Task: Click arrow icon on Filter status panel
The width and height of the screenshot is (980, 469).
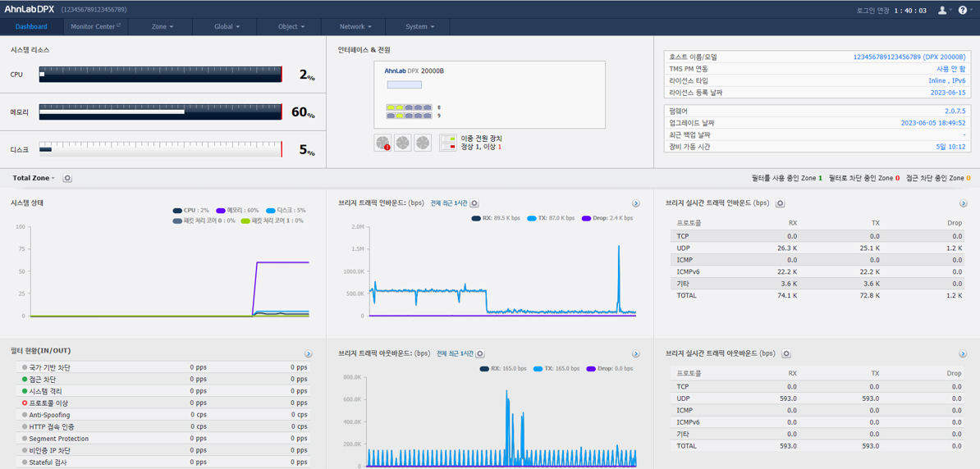Action: coord(308,353)
